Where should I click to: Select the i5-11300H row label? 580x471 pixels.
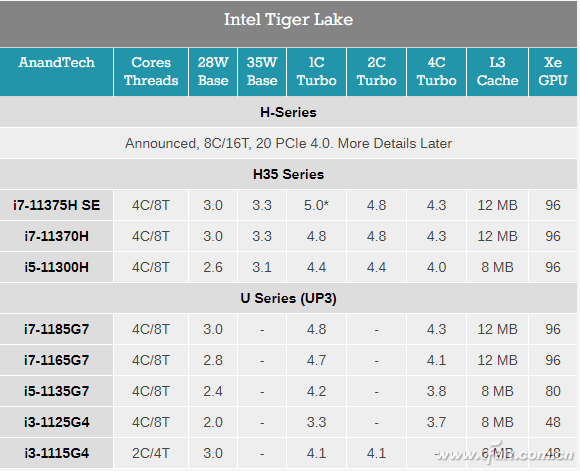pyautogui.click(x=56, y=267)
